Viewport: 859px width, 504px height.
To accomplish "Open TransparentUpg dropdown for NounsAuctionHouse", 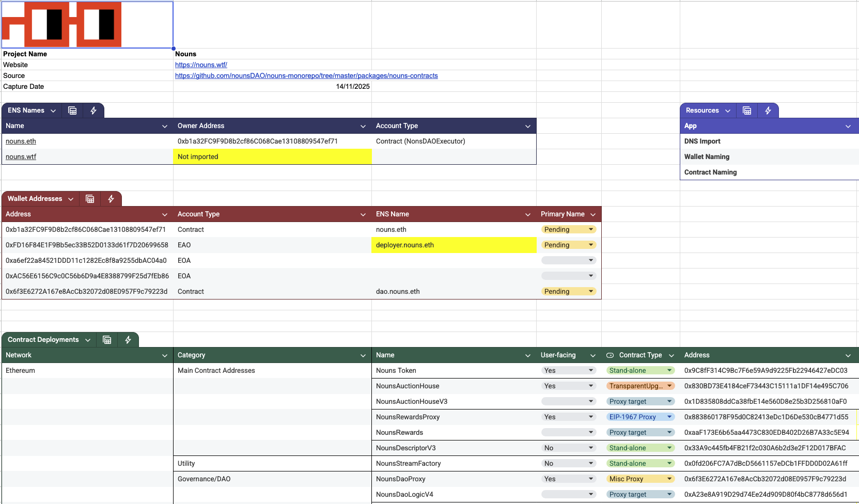I will coord(641,386).
